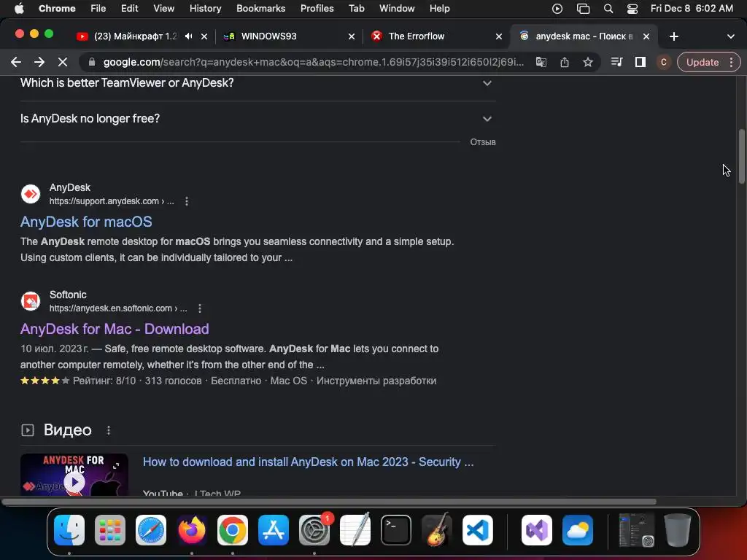
Task: Click the vertical page scrollbar
Action: pyautogui.click(x=742, y=156)
